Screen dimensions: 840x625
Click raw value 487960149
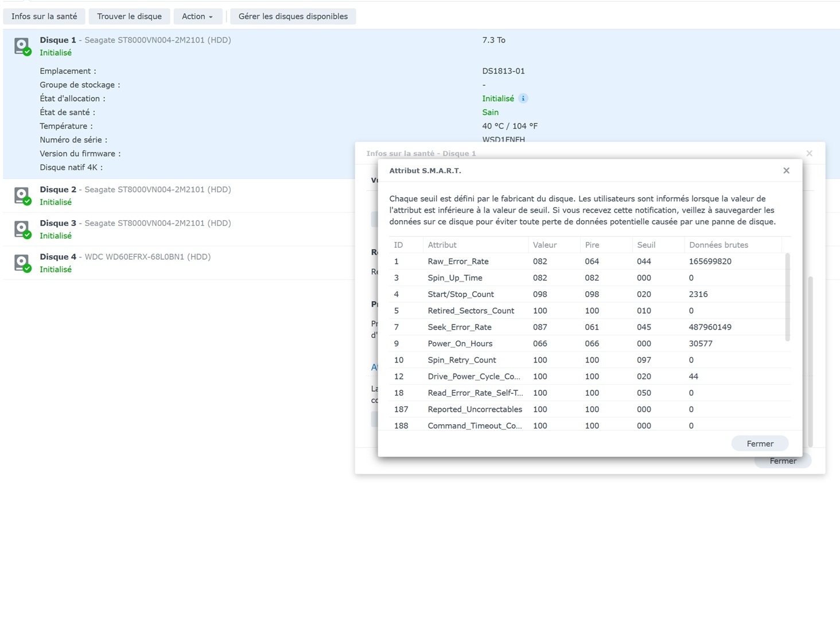pyautogui.click(x=710, y=327)
